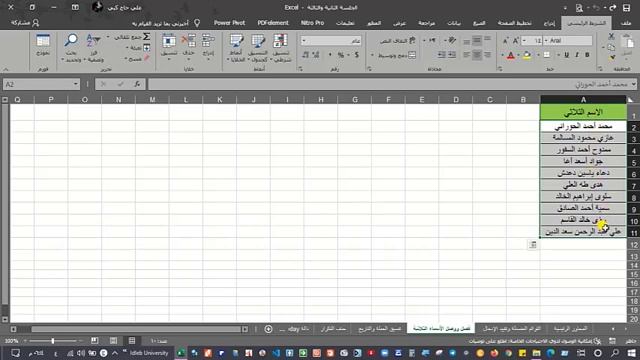Click the Wrap Text button

point(398,40)
